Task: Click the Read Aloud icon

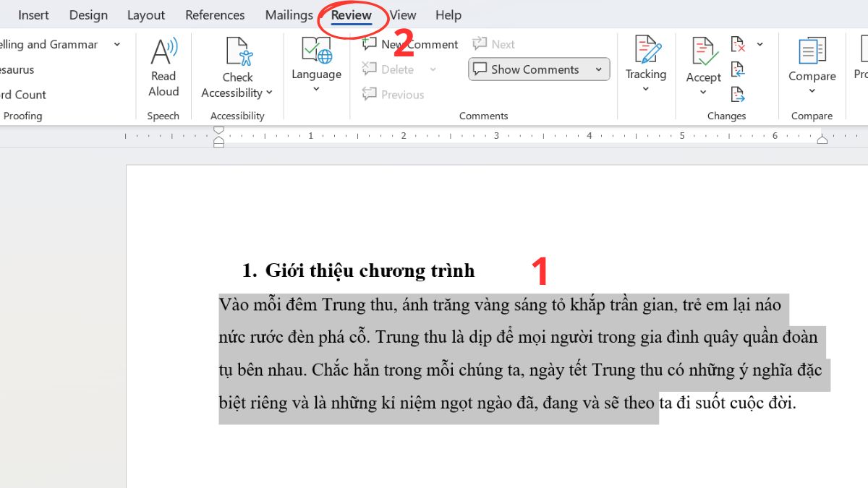Action: pyautogui.click(x=163, y=53)
